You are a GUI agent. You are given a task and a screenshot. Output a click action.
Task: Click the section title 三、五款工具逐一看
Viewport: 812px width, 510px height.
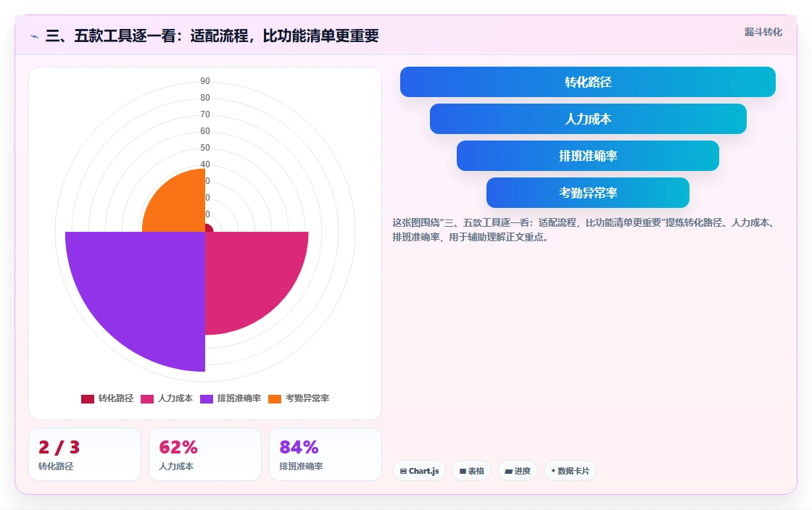click(212, 35)
